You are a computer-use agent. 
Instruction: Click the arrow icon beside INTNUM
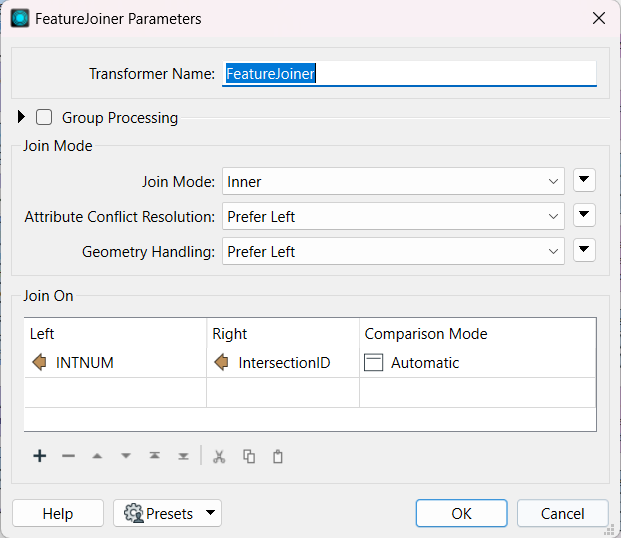(39, 362)
